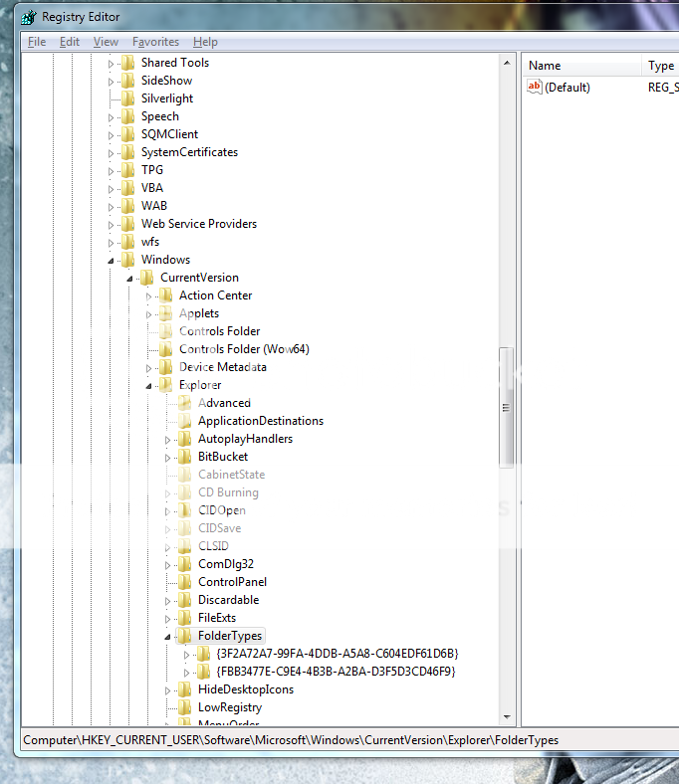This screenshot has height=784, width=679.
Task: Click the Registry Editor title bar icon
Action: 29,17
